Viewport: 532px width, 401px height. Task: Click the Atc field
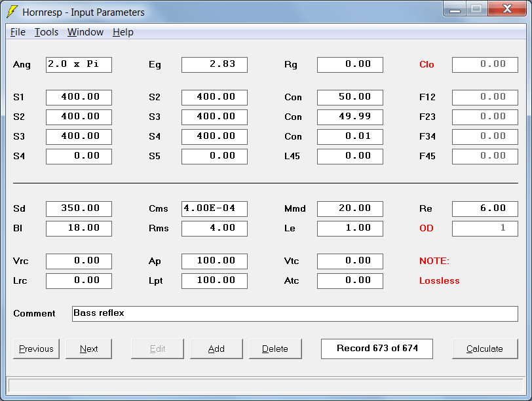[x=350, y=281]
